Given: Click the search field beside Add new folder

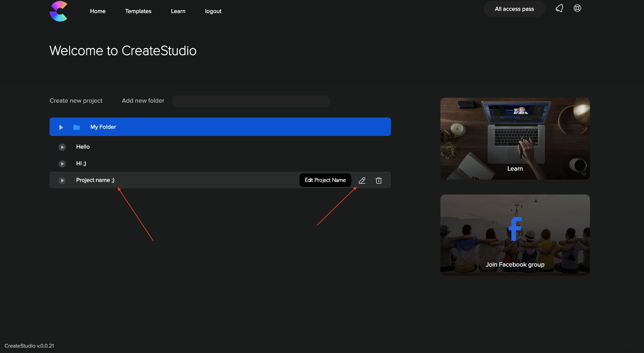Looking at the screenshot, I should (x=251, y=101).
